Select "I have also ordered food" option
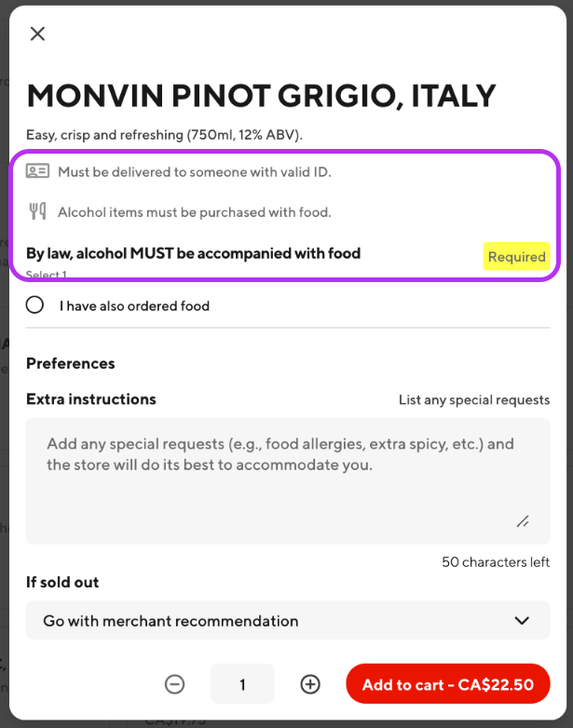 [34, 305]
